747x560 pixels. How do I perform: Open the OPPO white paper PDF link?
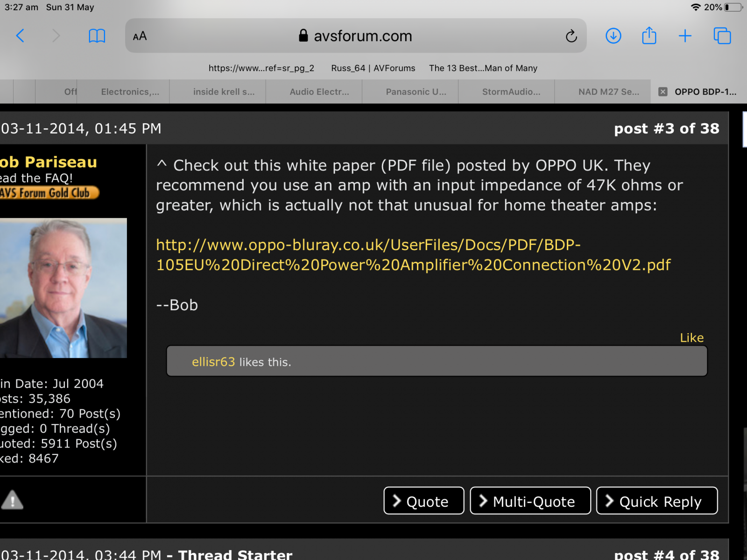tap(413, 255)
